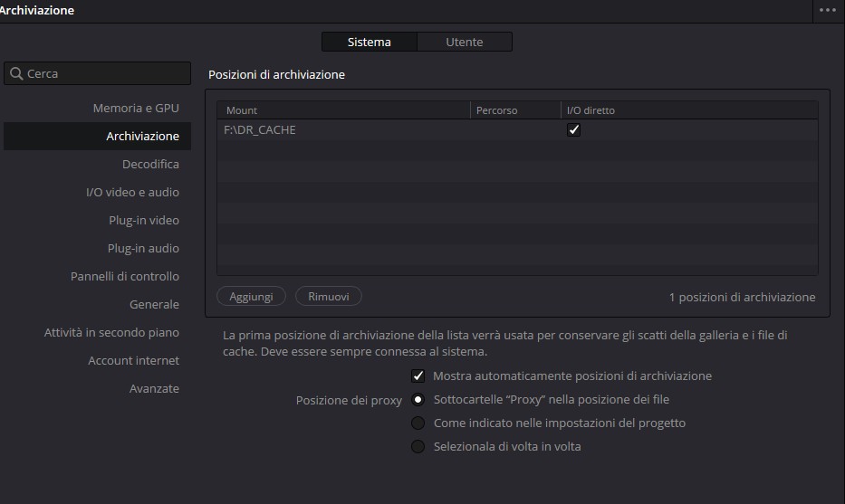
Task: Open Avanzate settings
Action: click(154, 388)
